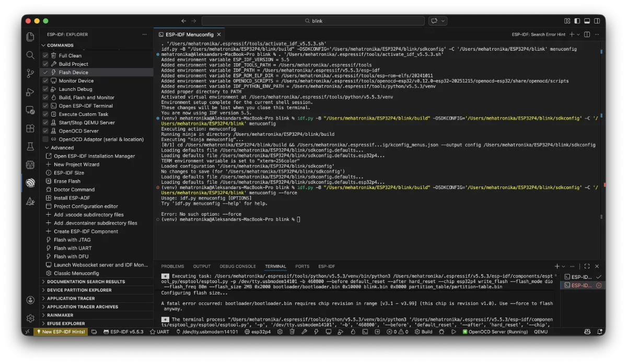Run the Doctor Command entry
Image resolution: width=627 pixels, height=364 pixels.
(74, 190)
